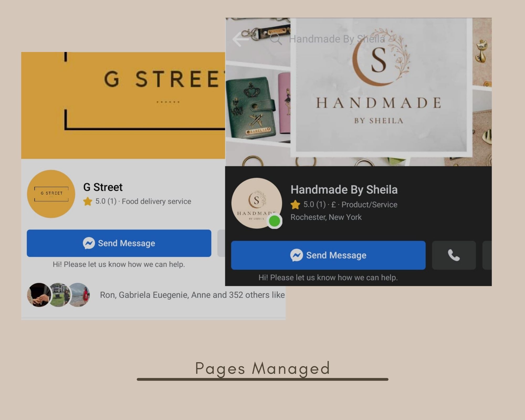
Task: Open G Street round profile picture
Action: coord(51,194)
